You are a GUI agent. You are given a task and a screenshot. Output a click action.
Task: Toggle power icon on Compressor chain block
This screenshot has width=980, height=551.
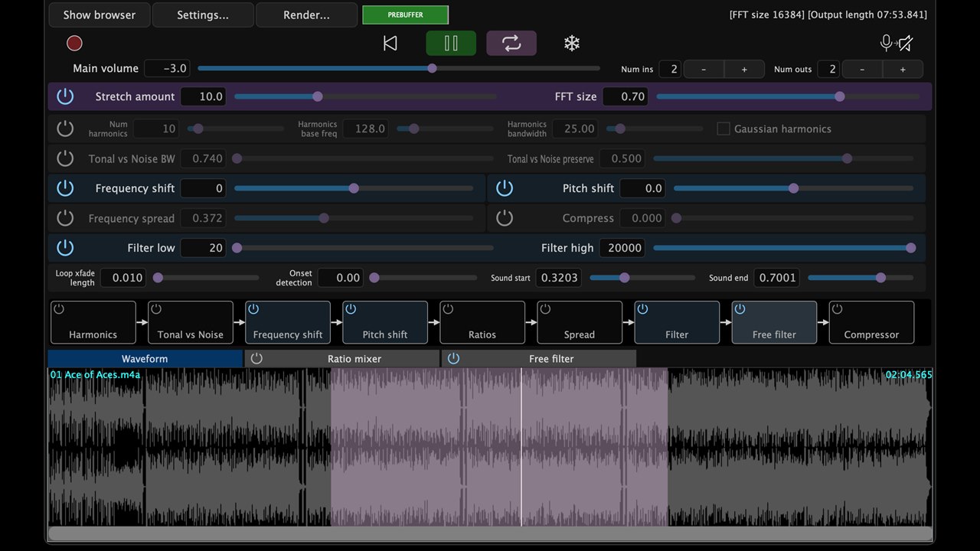[837, 309]
